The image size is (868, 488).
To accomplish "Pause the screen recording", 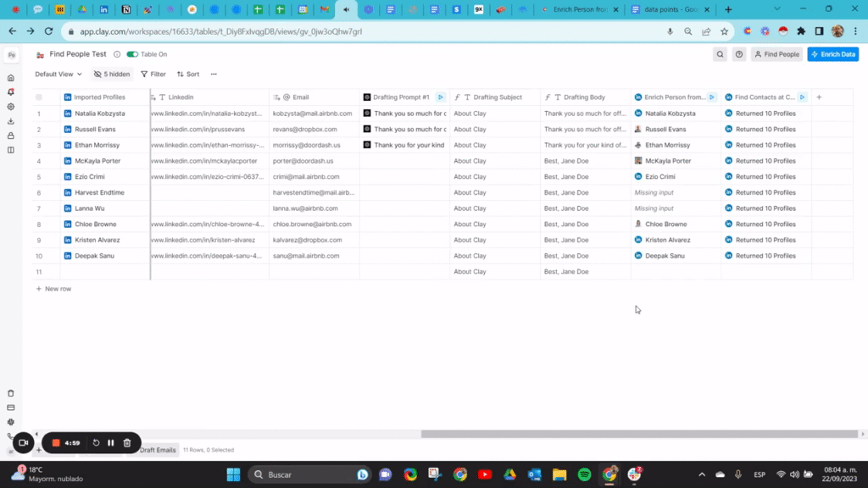I will coord(111,442).
